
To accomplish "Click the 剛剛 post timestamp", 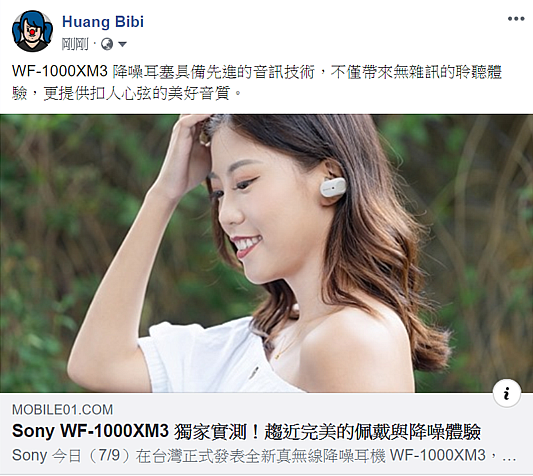I will tap(75, 44).
